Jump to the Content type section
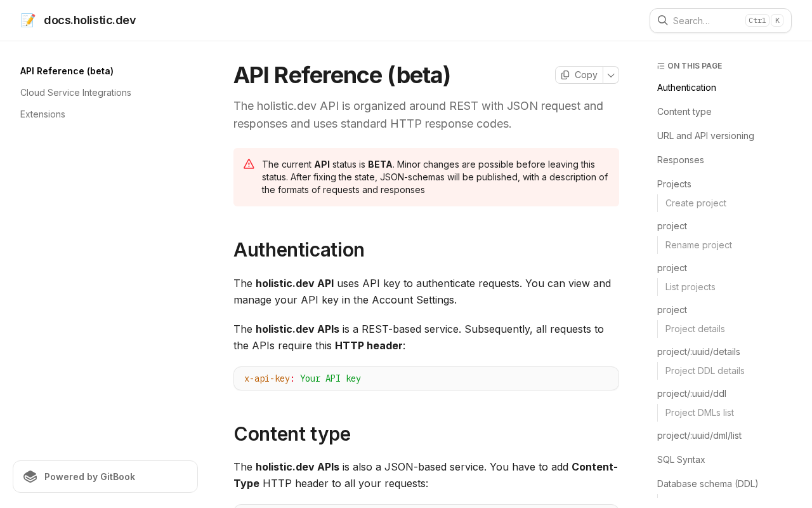The width and height of the screenshot is (812, 508). pyautogui.click(x=684, y=112)
